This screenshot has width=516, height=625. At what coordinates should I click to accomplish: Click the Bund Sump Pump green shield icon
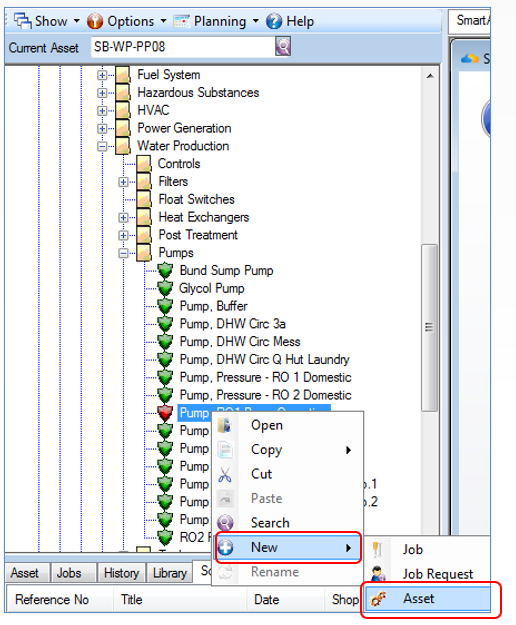click(x=165, y=271)
